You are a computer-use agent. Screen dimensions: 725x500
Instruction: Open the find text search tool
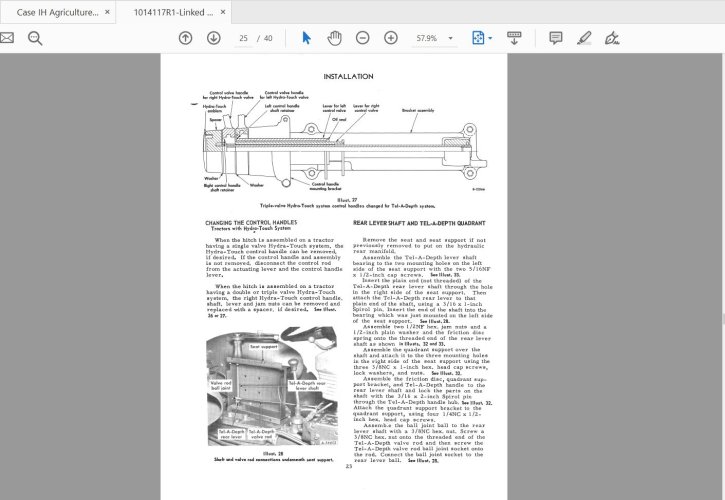click(x=35, y=38)
